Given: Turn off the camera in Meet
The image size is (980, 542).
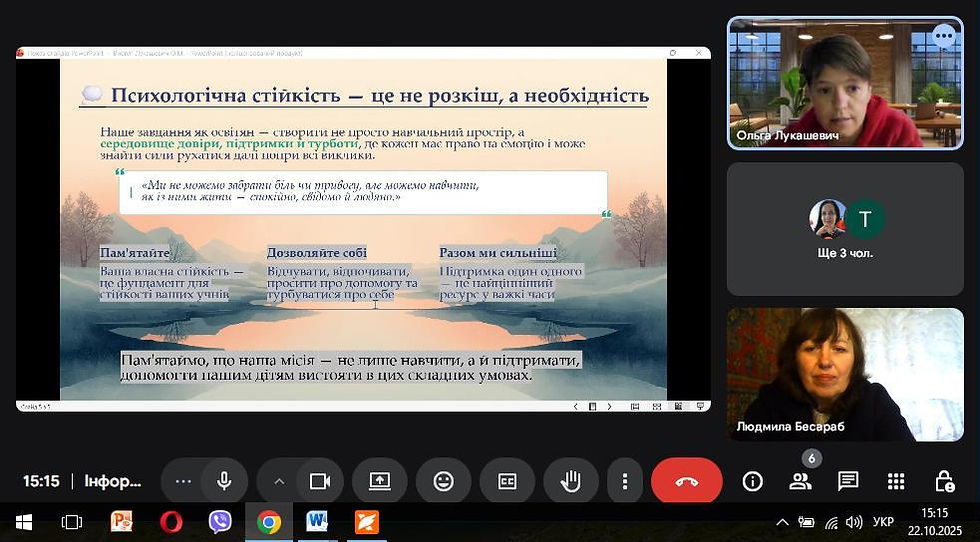Looking at the screenshot, I should (320, 481).
